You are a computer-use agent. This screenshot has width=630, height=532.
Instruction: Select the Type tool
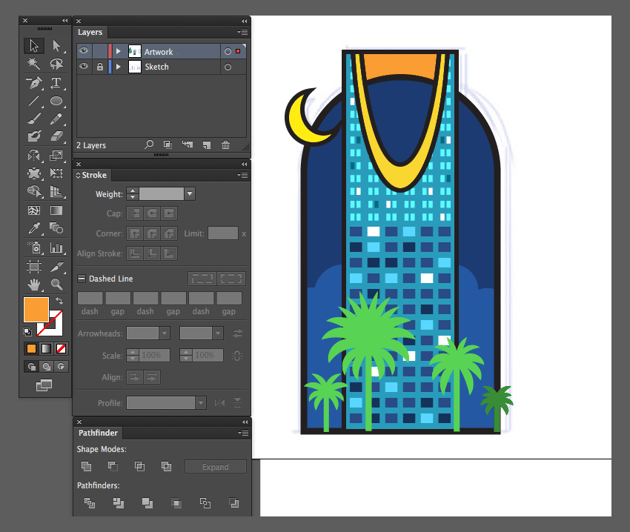56,83
